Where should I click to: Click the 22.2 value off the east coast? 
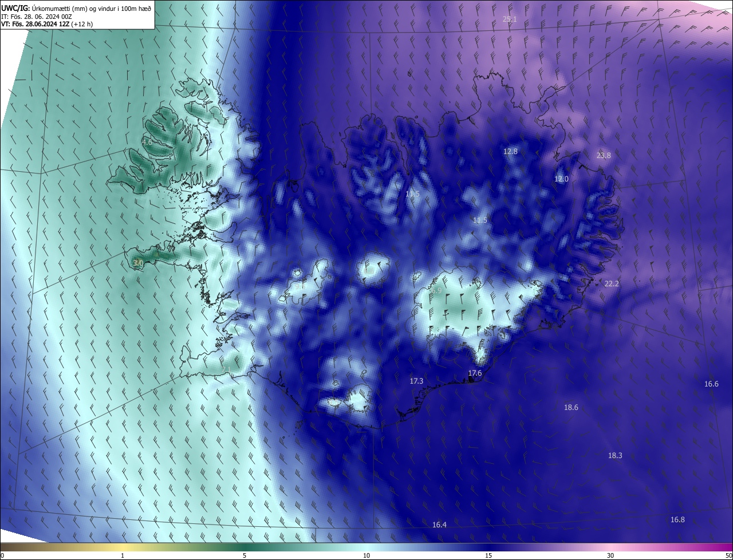(x=612, y=284)
